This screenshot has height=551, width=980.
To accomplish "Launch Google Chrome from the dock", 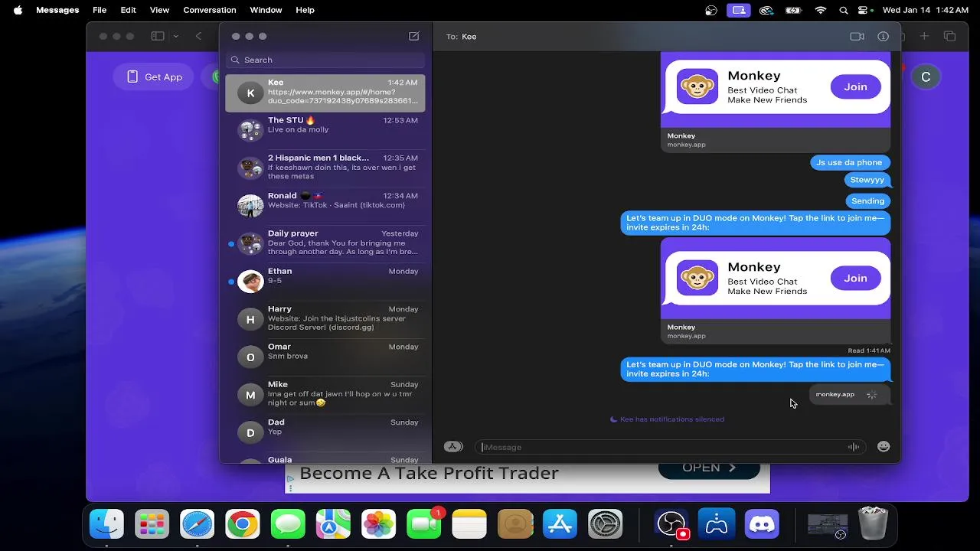I will coord(242,524).
